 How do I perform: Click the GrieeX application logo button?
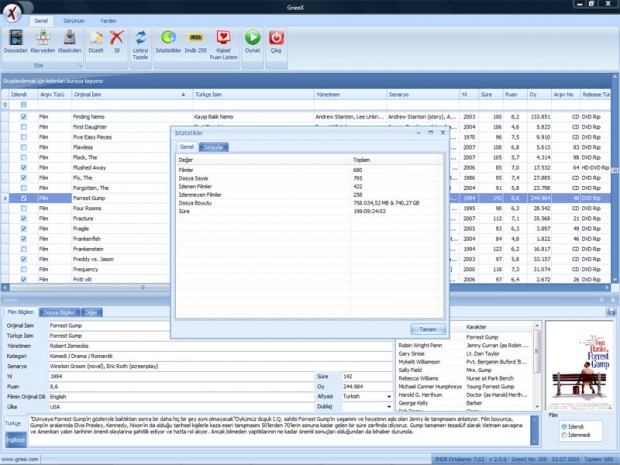point(13,12)
